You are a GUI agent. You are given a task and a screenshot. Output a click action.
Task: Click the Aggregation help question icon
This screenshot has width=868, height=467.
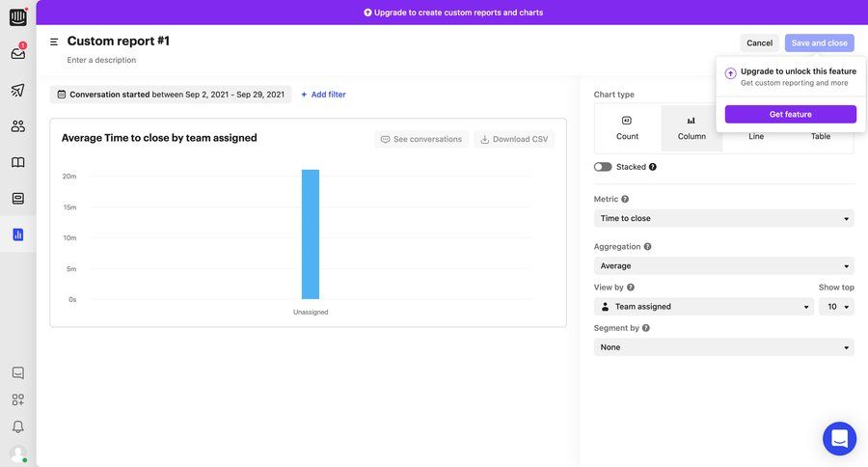click(647, 246)
